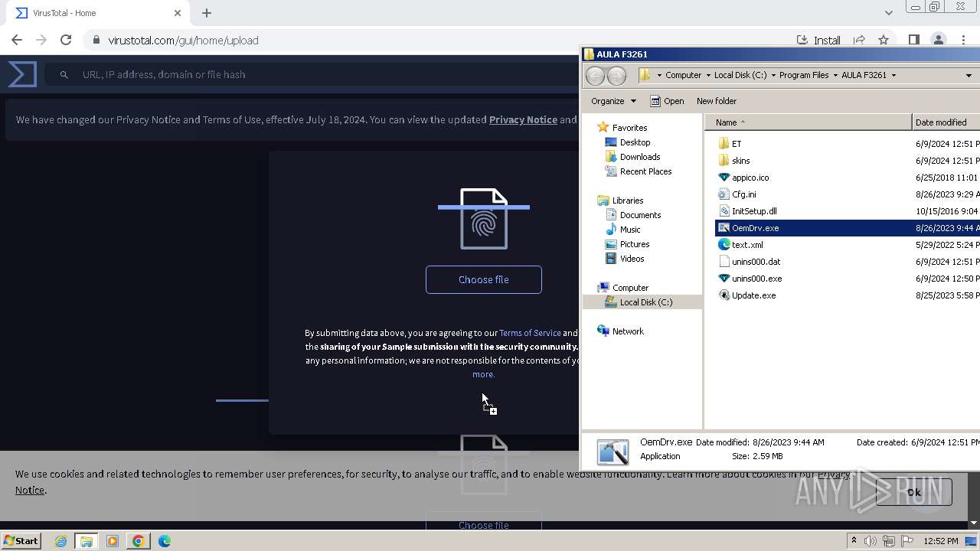Show hidden system tray icons

point(854,541)
